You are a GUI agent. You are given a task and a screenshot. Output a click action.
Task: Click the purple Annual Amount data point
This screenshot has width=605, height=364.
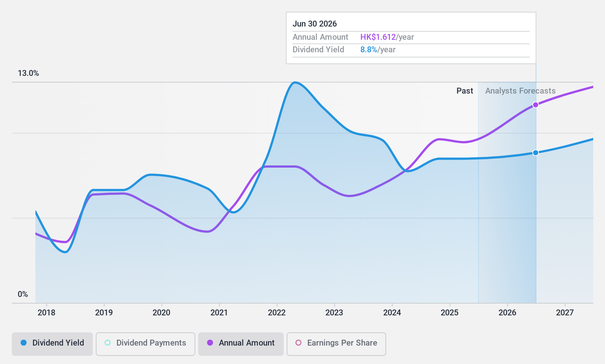(x=536, y=105)
